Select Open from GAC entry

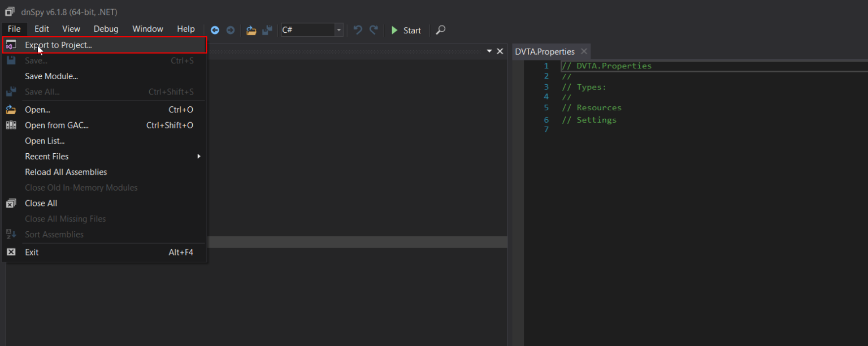105,126
